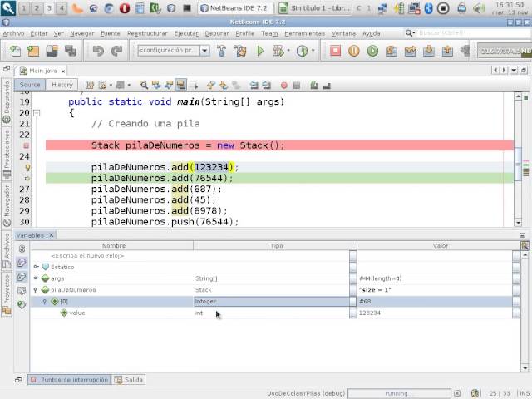Stop the debugger session
Viewport: 532px width, 399px height.
coord(335,51)
